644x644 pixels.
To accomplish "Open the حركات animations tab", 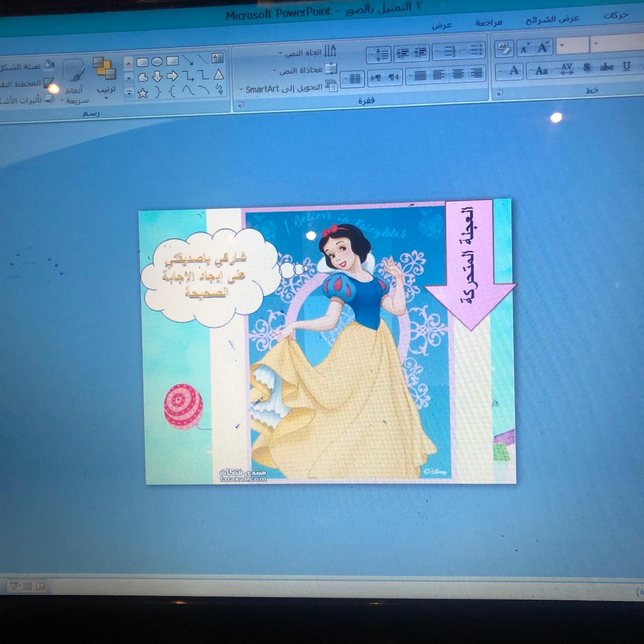I will pyautogui.click(x=615, y=16).
